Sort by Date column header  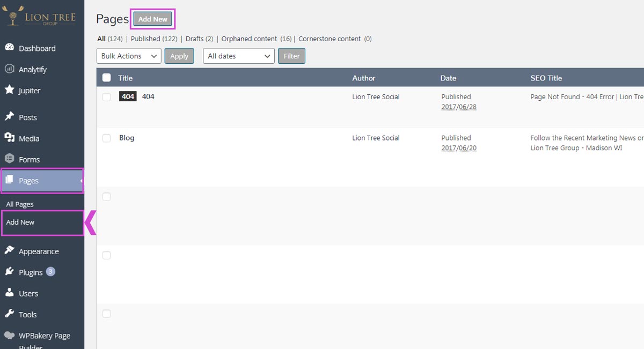tap(448, 78)
